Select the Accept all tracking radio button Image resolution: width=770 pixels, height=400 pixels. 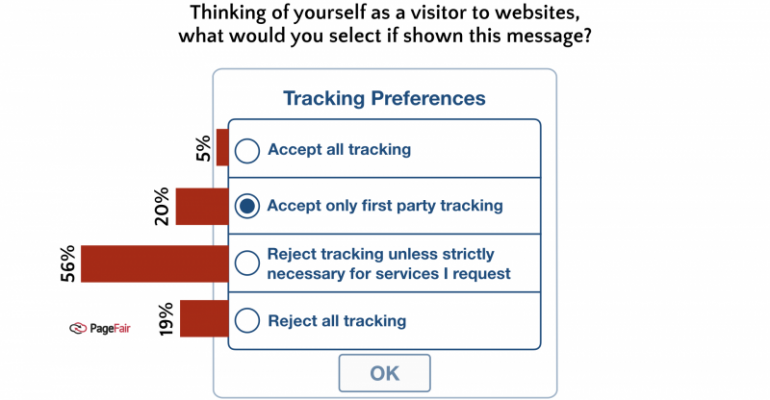(x=247, y=150)
